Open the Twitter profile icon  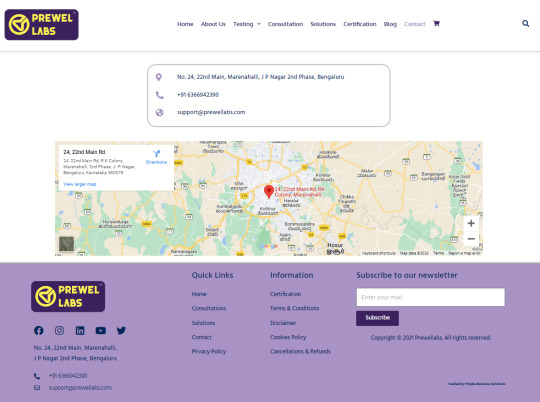[121, 330]
